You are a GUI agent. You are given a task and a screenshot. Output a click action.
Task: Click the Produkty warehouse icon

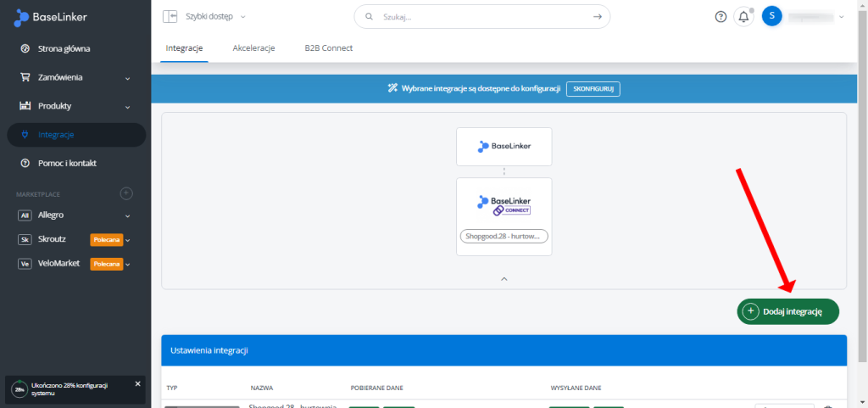(25, 106)
